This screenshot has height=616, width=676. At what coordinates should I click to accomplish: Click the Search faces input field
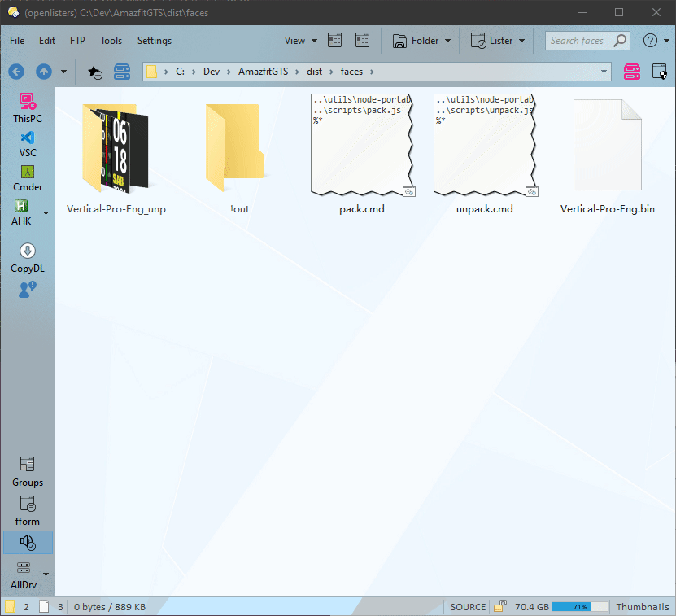(x=578, y=41)
